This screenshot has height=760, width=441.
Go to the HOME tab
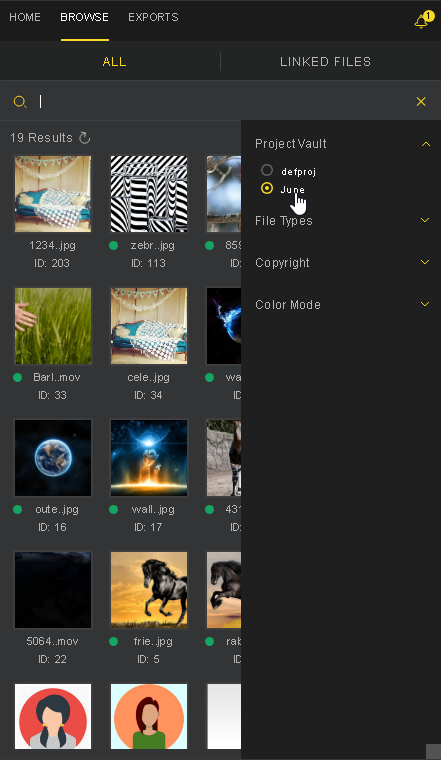pyautogui.click(x=25, y=17)
